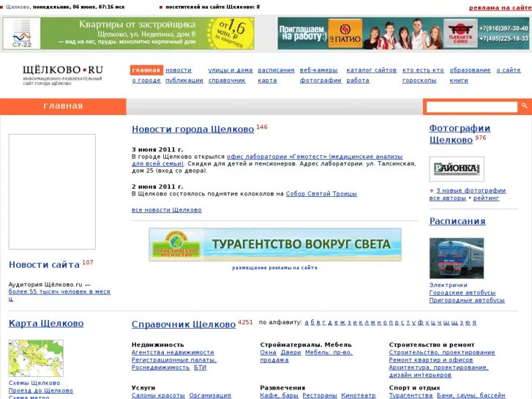Focus the site search input field
Viewport: 532px width, 399px height.
click(472, 107)
